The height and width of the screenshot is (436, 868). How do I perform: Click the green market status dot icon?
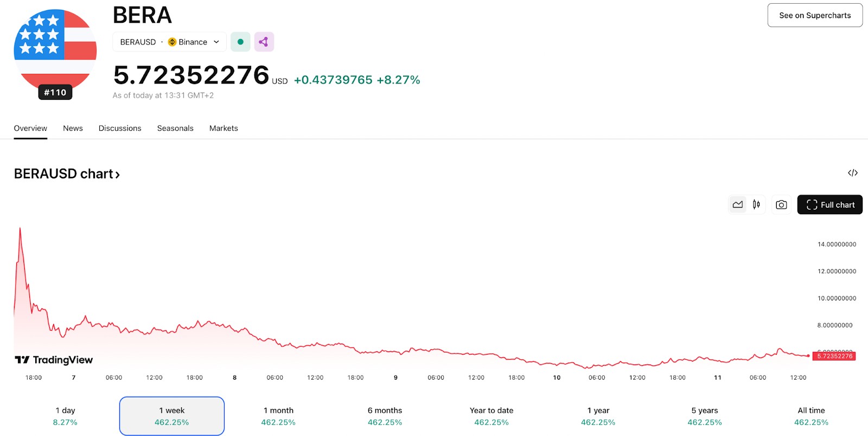coord(240,42)
